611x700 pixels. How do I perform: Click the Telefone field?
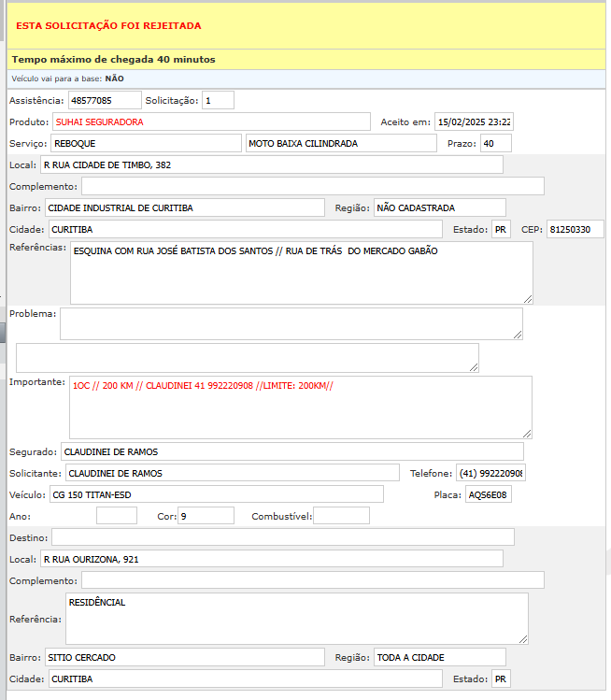point(490,473)
